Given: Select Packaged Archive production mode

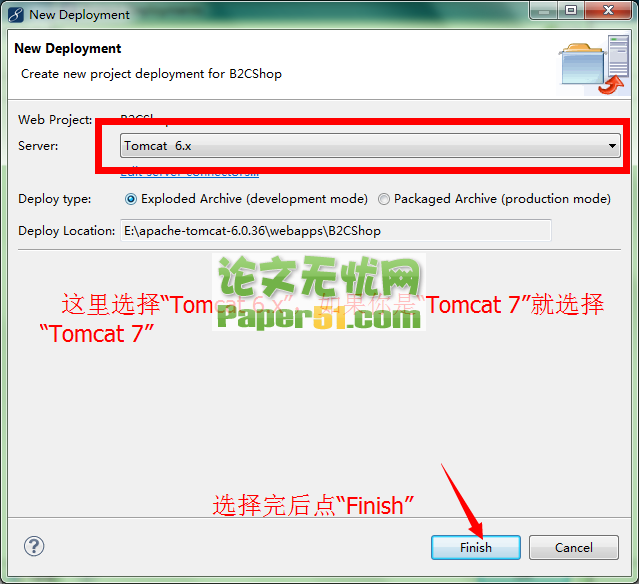Looking at the screenshot, I should (383, 199).
